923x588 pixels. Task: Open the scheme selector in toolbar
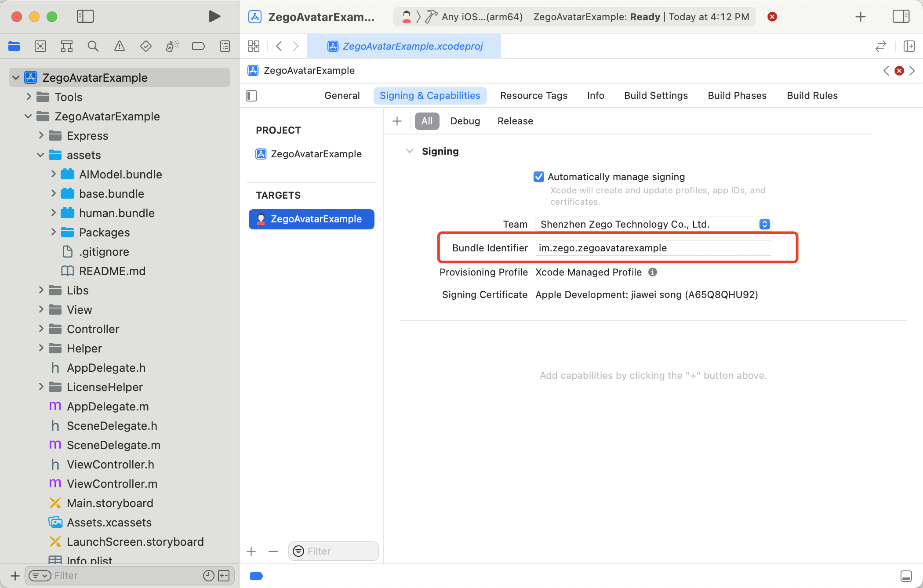click(407, 17)
